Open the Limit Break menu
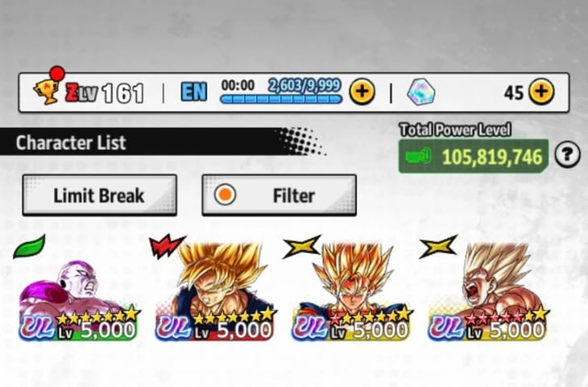588x387 pixels. tap(99, 196)
